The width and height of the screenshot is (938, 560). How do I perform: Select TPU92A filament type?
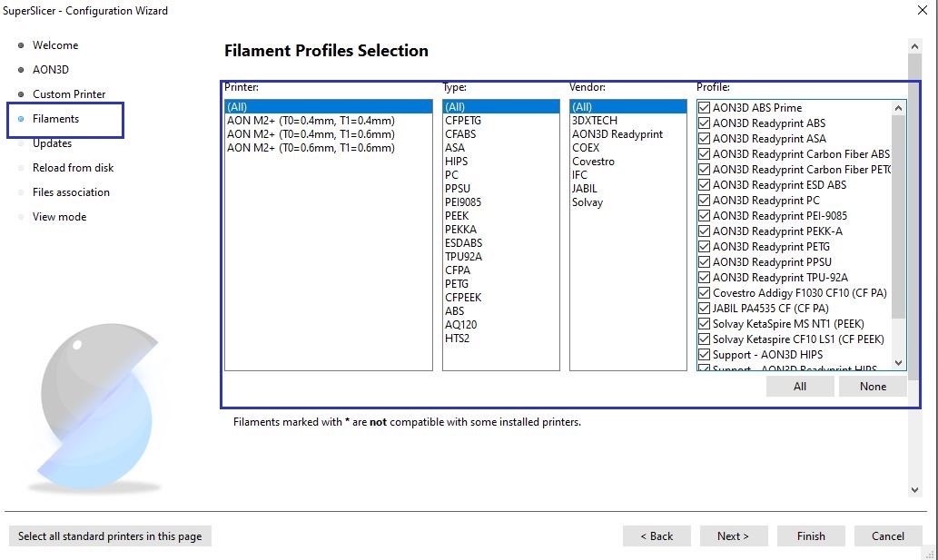pyautogui.click(x=500, y=257)
